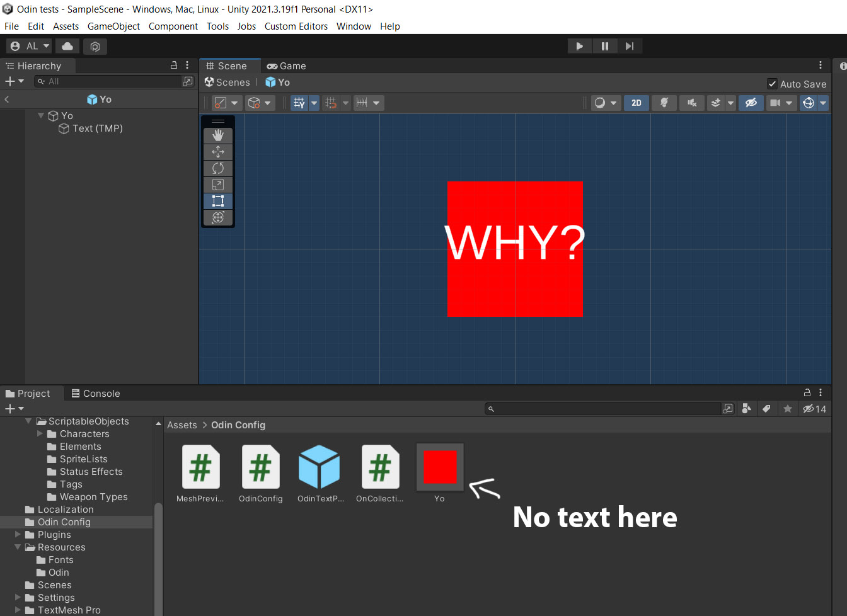847x616 pixels.
Task: Select the Yo asset thumbnail in Odin Config
Action: 439,467
